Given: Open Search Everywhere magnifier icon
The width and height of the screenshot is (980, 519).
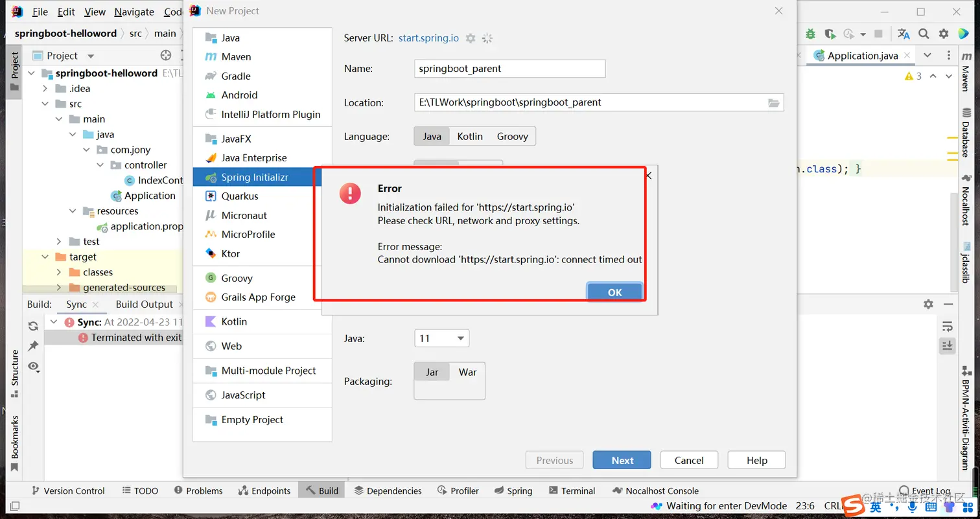Looking at the screenshot, I should (x=924, y=34).
